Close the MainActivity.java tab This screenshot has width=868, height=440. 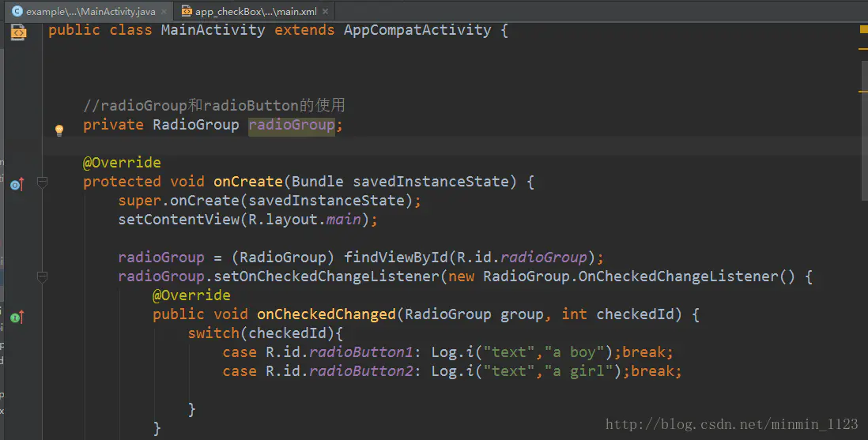164,12
